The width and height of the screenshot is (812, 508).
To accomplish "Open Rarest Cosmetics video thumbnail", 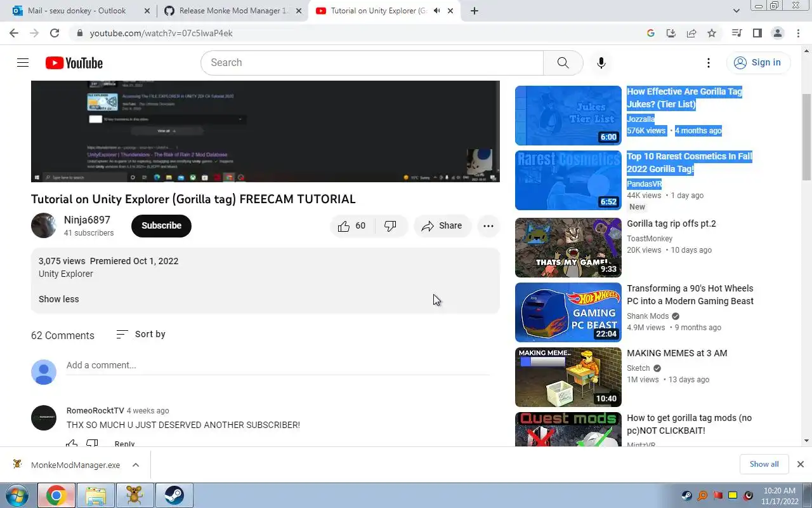I will click(568, 180).
